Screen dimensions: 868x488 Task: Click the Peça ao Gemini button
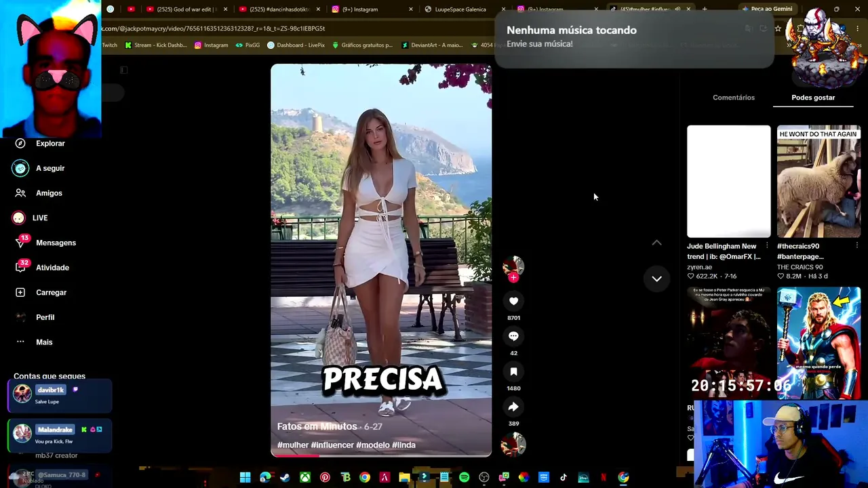coord(767,9)
